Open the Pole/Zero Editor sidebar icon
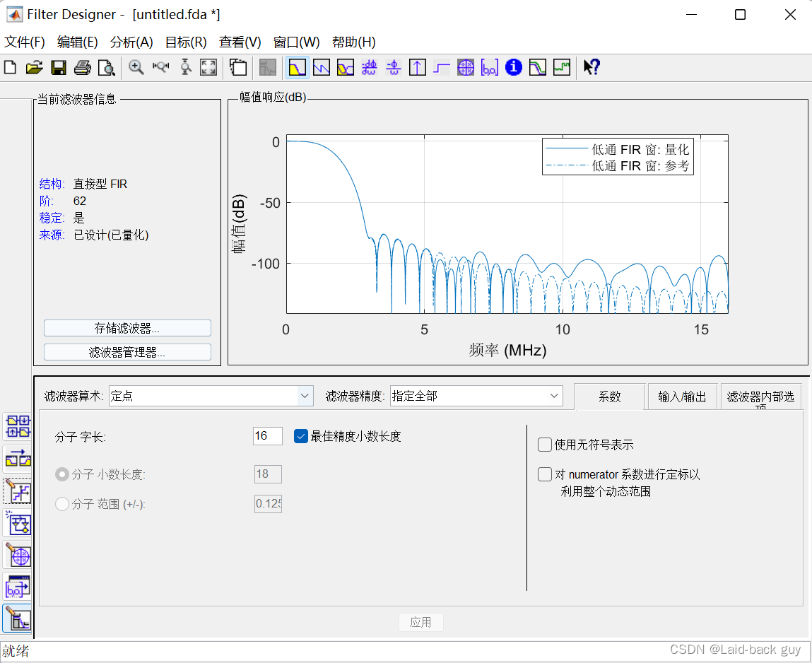Viewport: 812px width, 663px height. (17, 555)
